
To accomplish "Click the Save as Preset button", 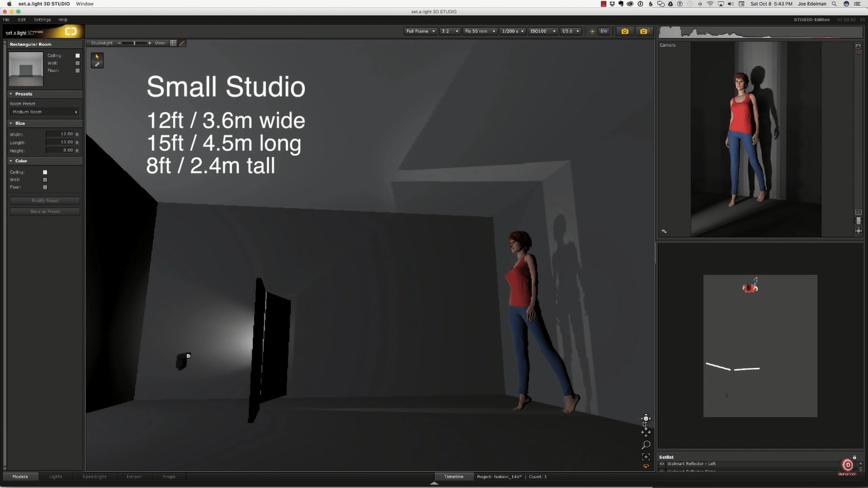I will (44, 212).
